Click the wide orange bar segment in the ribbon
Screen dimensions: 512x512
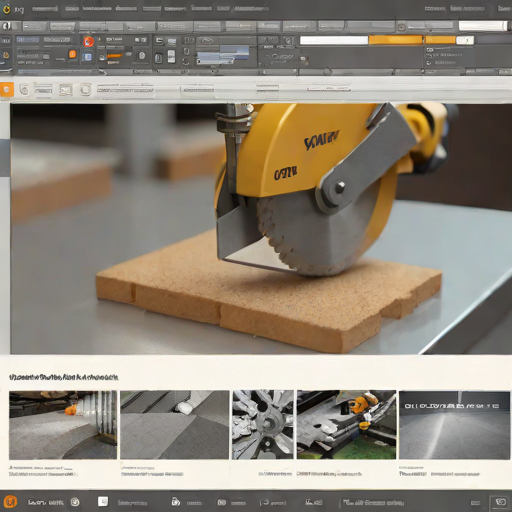[395, 40]
